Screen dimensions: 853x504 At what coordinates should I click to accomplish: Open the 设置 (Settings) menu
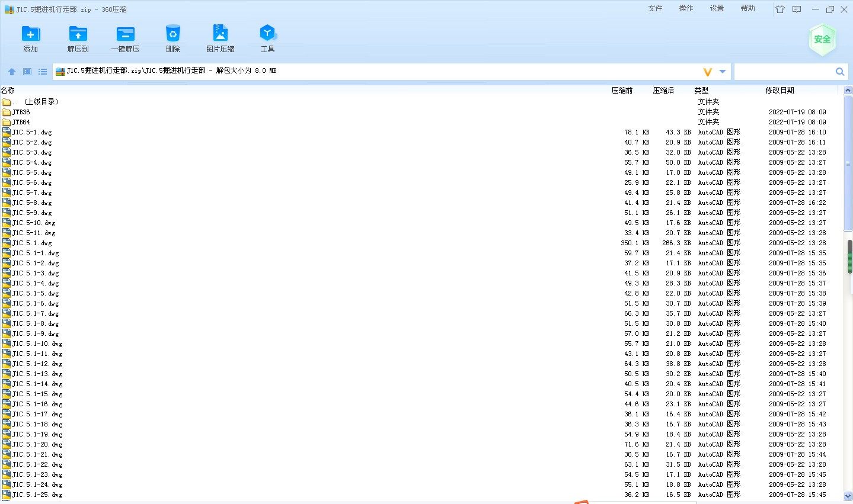(717, 8)
